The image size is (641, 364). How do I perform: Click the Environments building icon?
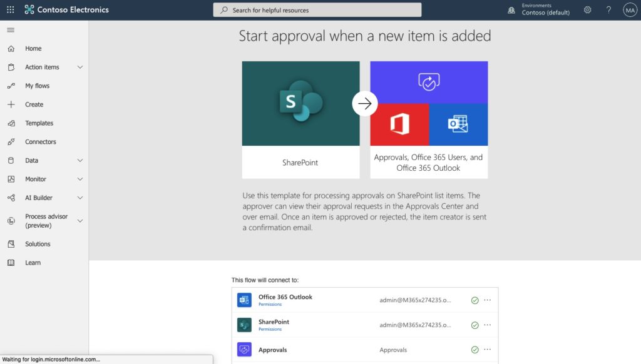(511, 10)
